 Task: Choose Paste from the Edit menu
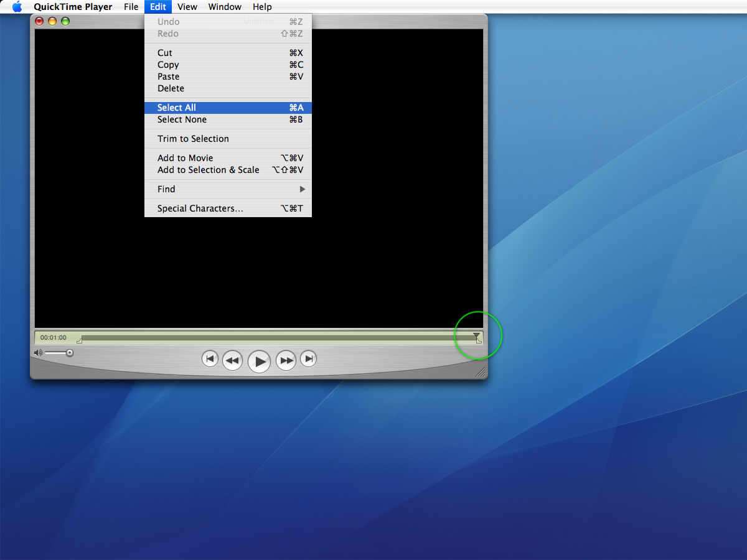click(x=228, y=77)
